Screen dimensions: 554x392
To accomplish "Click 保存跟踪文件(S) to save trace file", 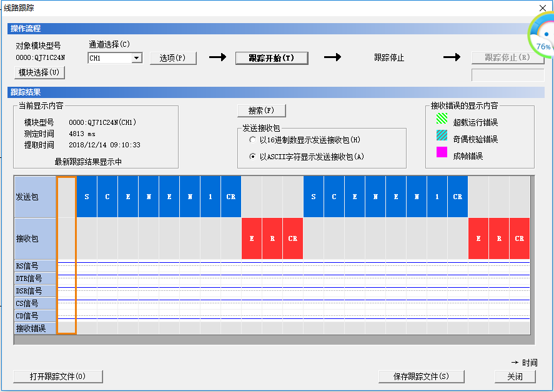I will (x=421, y=376).
